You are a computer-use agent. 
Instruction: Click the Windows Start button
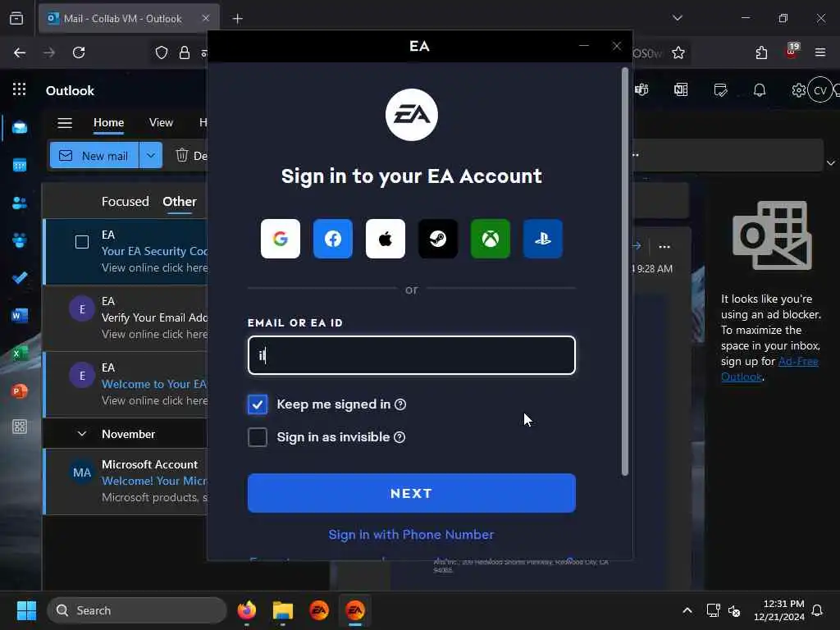pyautogui.click(x=26, y=610)
